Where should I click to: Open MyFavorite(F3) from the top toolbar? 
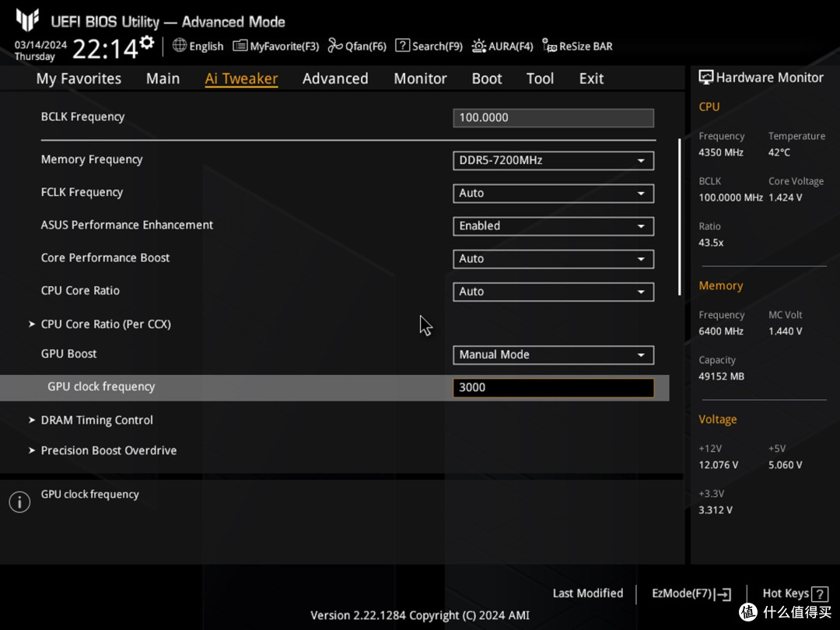276,46
